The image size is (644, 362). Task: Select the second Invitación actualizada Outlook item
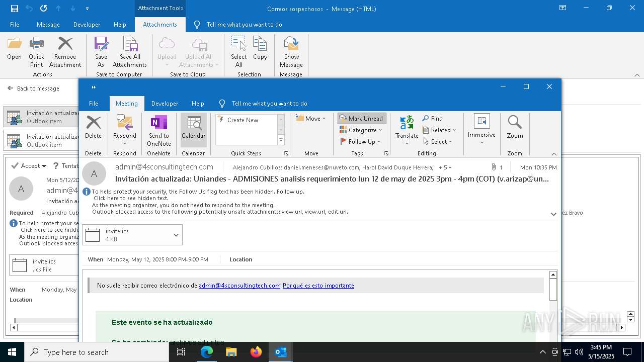click(x=41, y=140)
